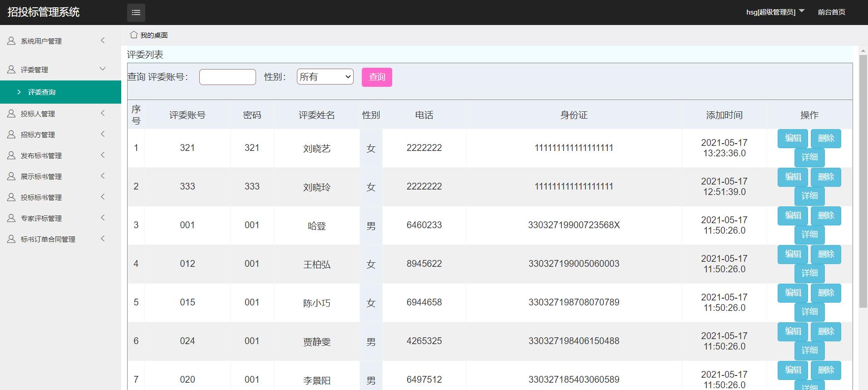Click the pink 查询 search button
Viewport: 868px width, 390px height.
point(377,77)
